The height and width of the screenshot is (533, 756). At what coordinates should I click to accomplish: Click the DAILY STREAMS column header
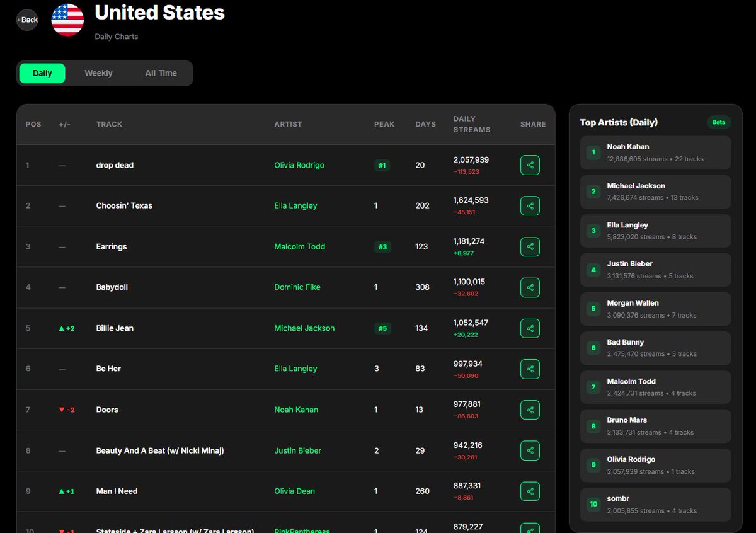point(472,124)
